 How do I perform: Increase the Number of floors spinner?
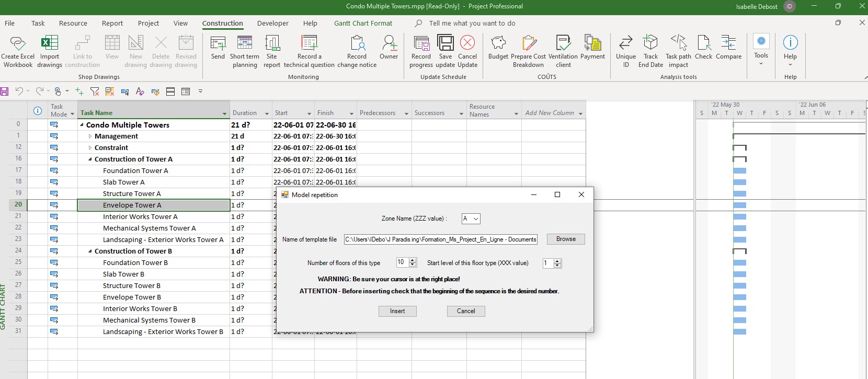413,260
